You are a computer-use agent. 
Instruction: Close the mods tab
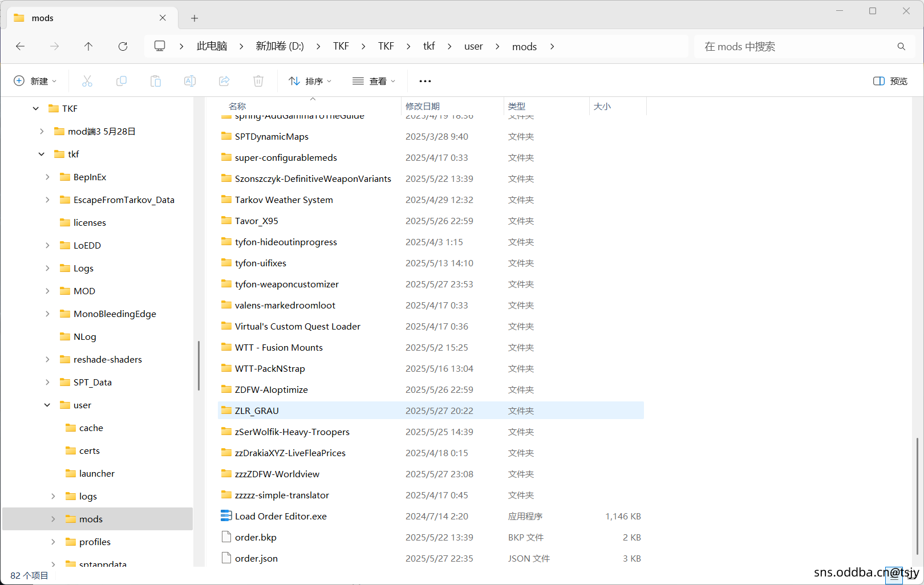click(163, 18)
